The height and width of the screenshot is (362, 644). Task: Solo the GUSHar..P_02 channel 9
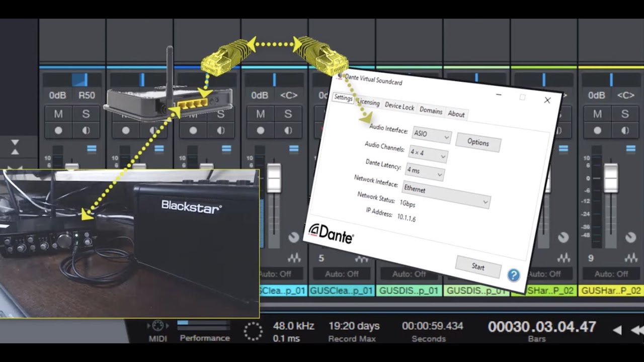coord(625,114)
